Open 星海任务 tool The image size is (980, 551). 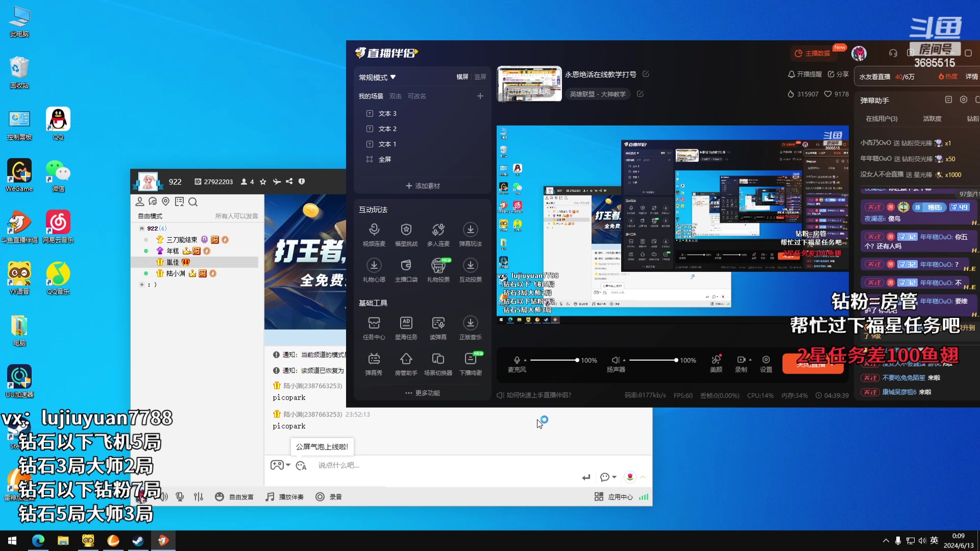(x=406, y=328)
